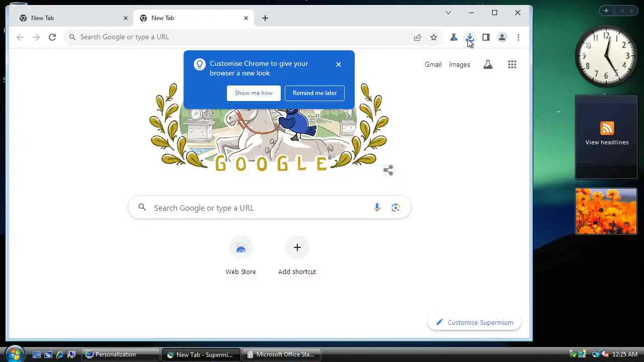Viewport: 644px width, 362px height.
Task: Dismiss the Customise Chrome popup
Action: pos(339,64)
